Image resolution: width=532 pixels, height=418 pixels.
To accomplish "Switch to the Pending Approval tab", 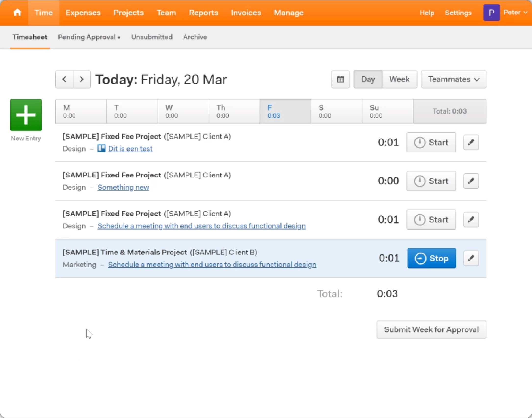I will [89, 37].
